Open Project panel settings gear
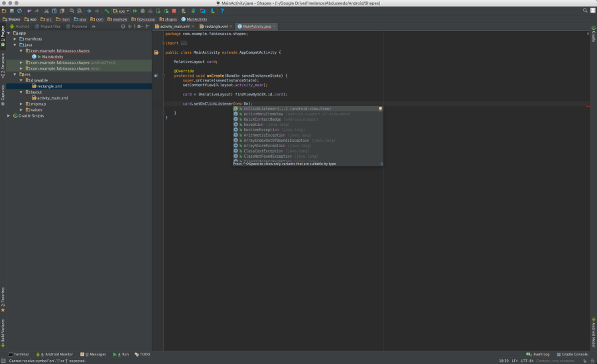597x364 pixels. (139, 27)
